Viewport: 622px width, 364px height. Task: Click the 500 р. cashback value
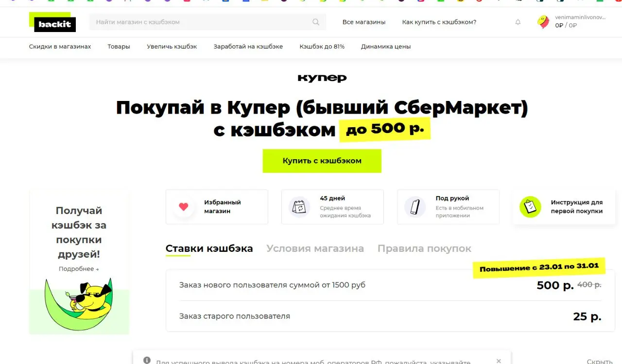coord(555,285)
